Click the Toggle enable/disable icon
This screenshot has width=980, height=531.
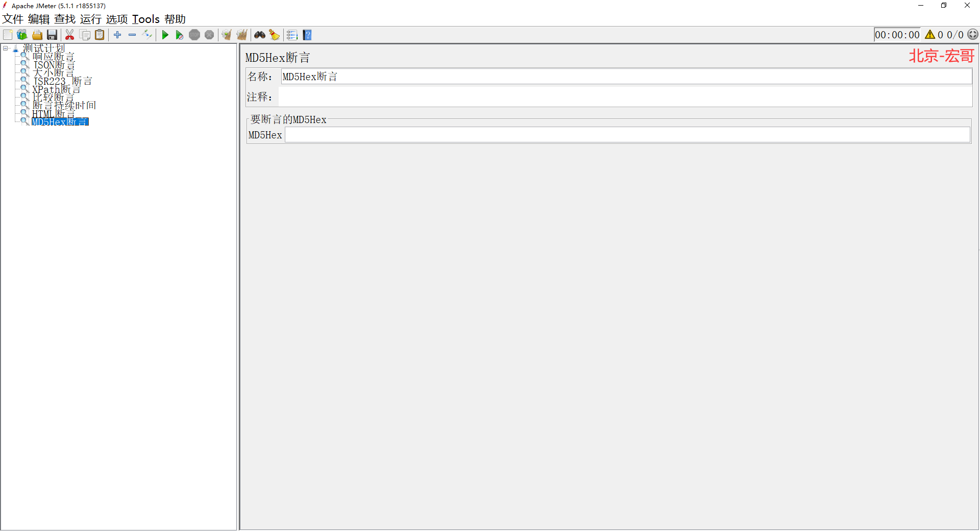tap(147, 35)
